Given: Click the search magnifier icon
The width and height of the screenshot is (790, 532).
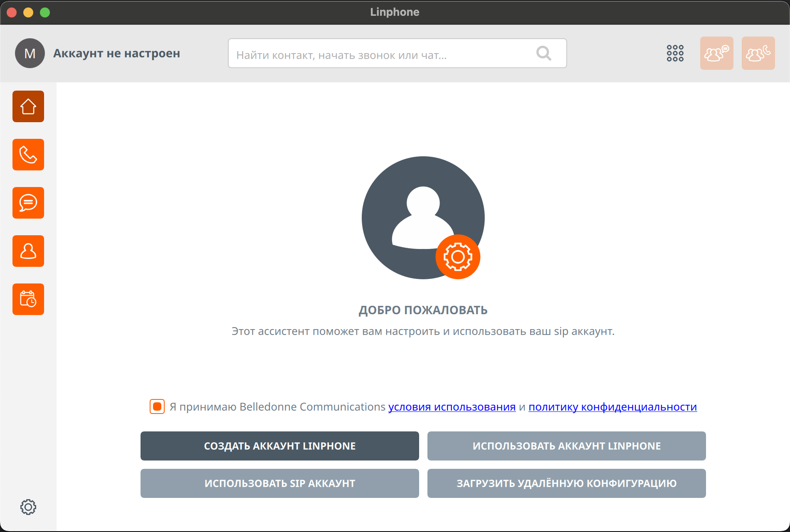Looking at the screenshot, I should tap(544, 53).
